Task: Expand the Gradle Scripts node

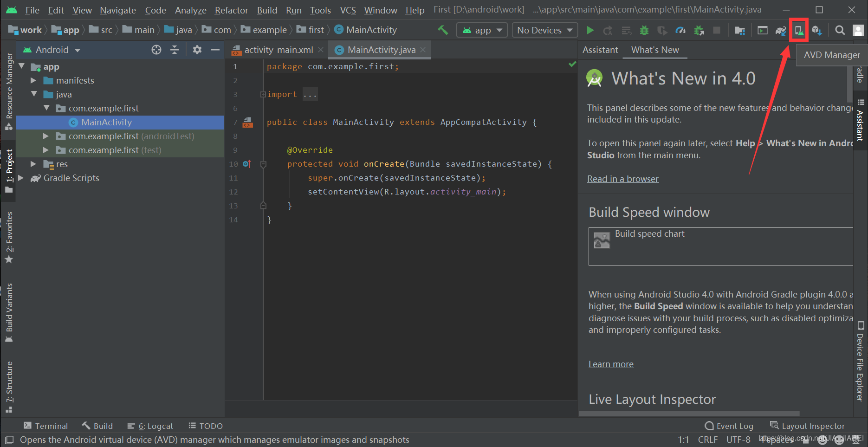Action: click(21, 178)
